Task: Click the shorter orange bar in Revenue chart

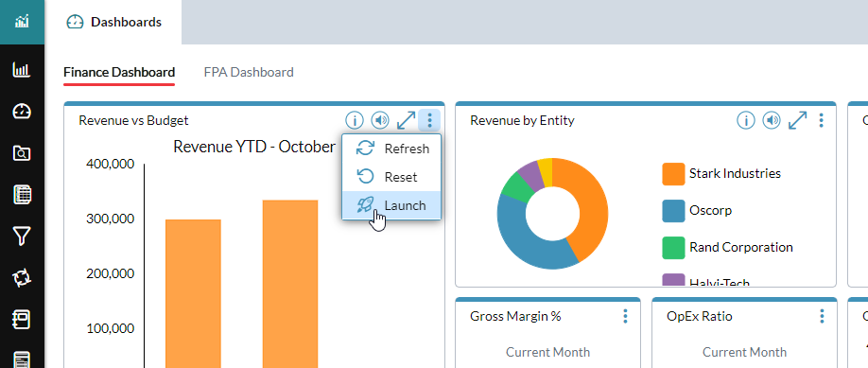Action: (x=193, y=293)
